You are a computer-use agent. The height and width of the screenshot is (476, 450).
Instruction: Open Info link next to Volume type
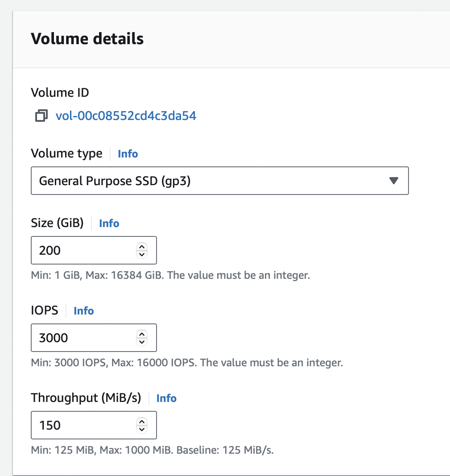pos(128,154)
